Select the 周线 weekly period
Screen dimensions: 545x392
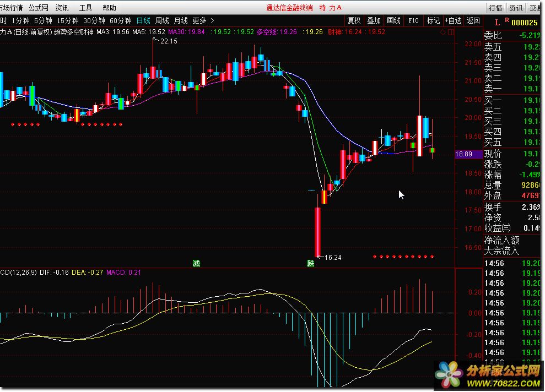coord(163,21)
